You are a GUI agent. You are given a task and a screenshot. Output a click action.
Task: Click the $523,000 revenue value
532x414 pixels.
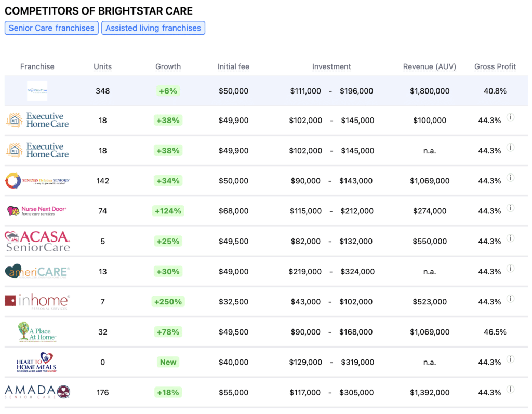point(430,301)
